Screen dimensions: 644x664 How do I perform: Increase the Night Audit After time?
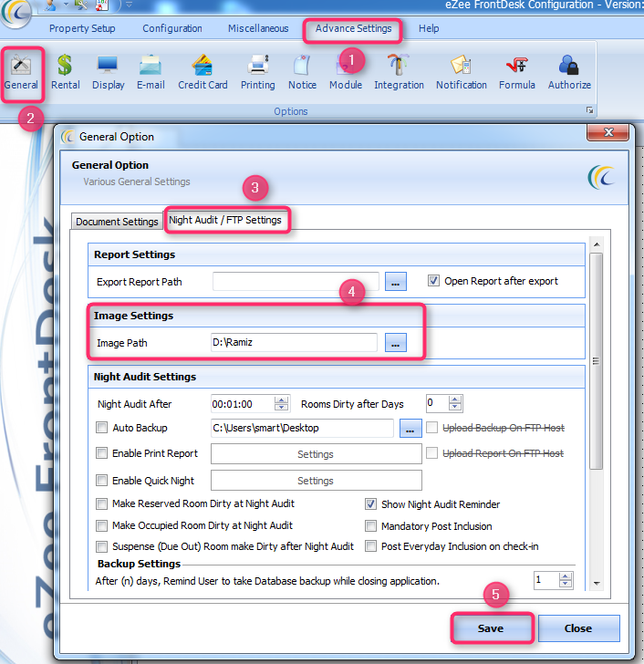[282, 399]
